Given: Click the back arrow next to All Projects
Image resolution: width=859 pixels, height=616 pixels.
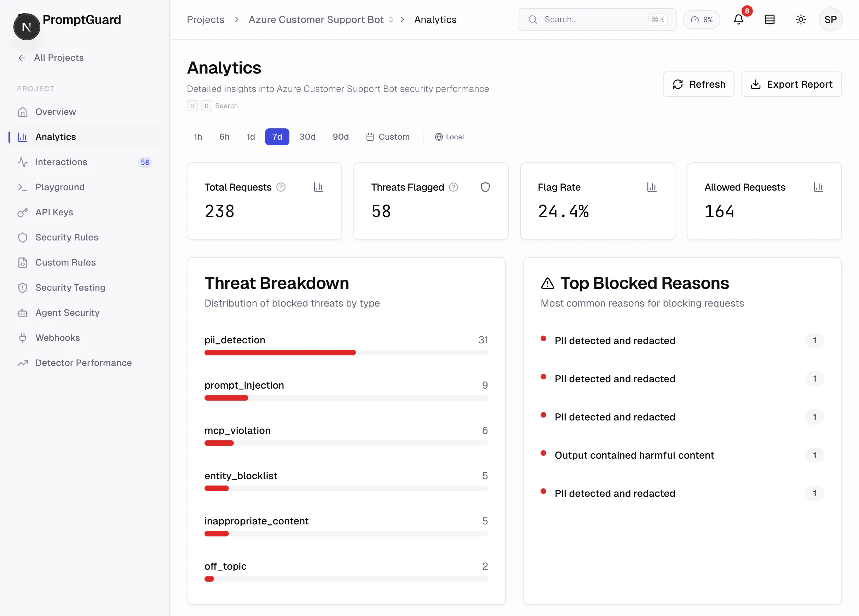Looking at the screenshot, I should (x=22, y=58).
